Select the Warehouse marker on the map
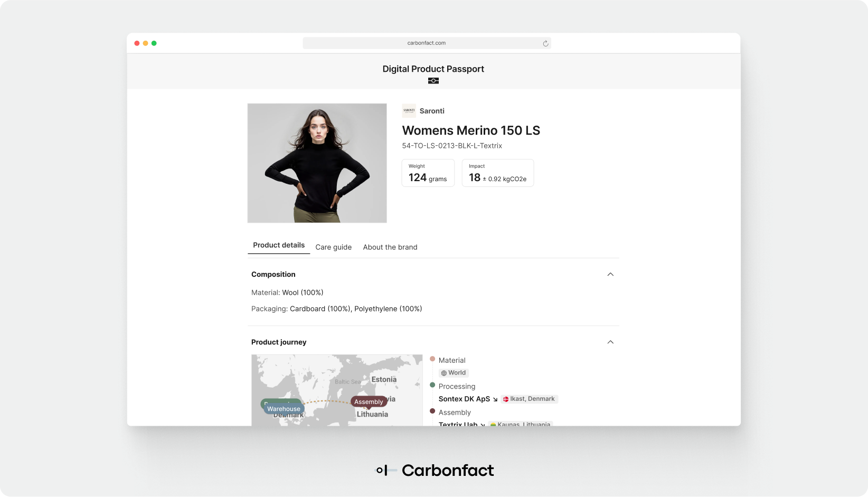 click(284, 409)
